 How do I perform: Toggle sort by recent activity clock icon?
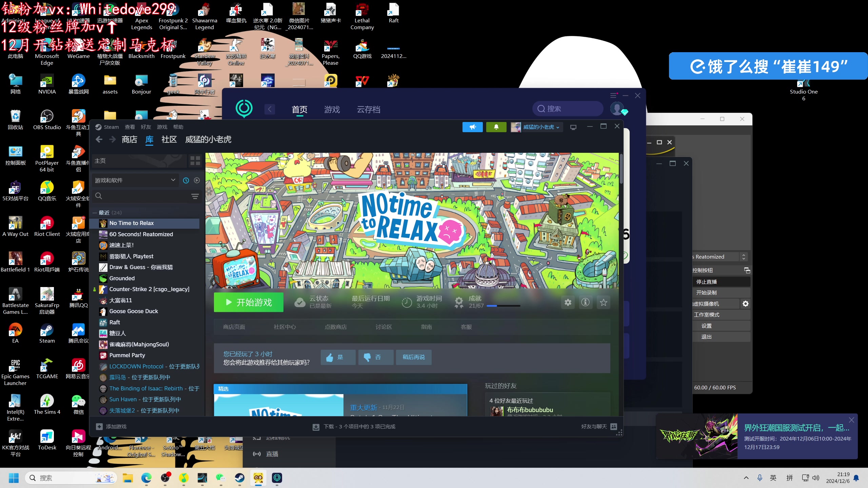pyautogui.click(x=186, y=180)
